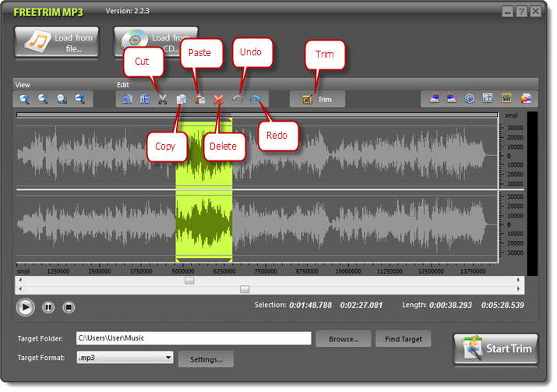557x392 pixels.
Task: Click the Zoom In magnifier icon
Action: [x=24, y=99]
